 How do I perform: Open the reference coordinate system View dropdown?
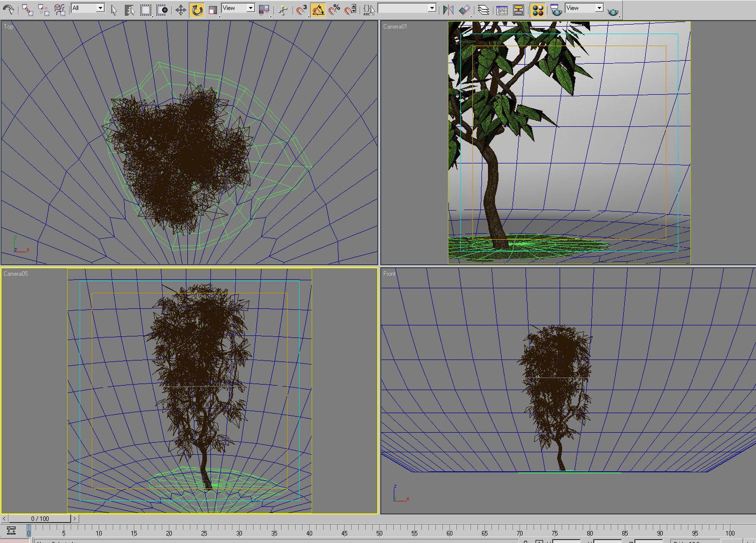click(x=238, y=8)
